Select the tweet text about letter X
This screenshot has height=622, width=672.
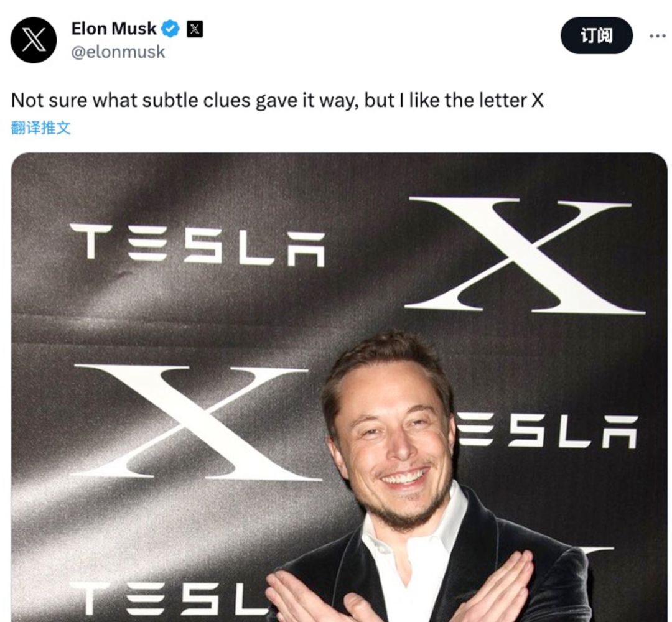coord(278,101)
